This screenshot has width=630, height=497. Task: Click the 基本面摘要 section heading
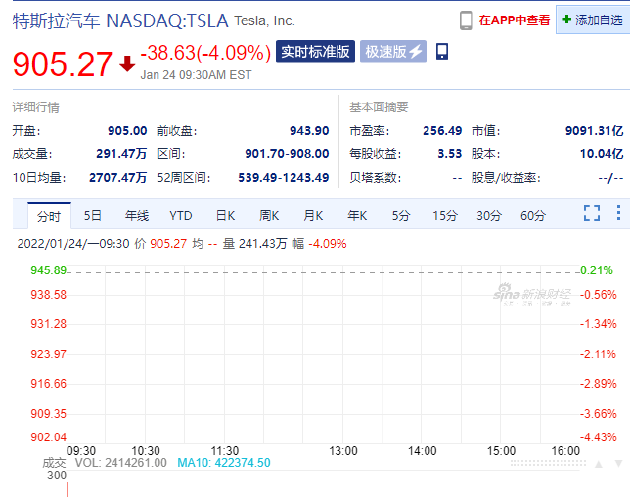click(x=378, y=107)
